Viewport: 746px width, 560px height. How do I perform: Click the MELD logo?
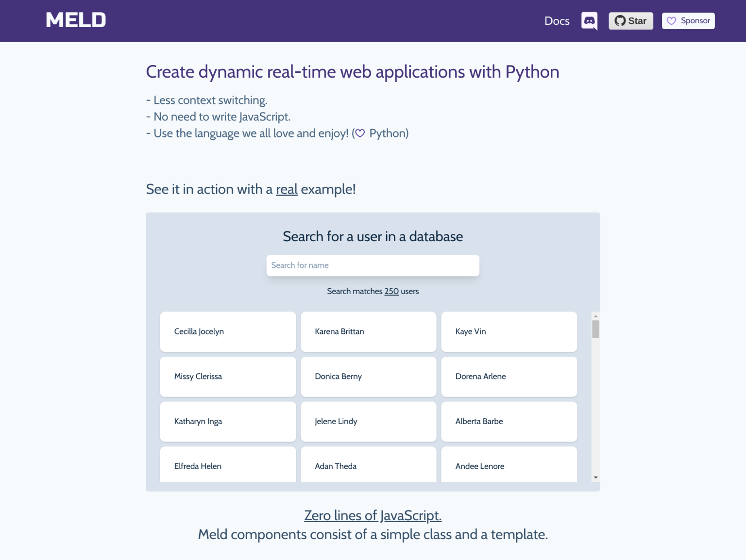pos(76,20)
